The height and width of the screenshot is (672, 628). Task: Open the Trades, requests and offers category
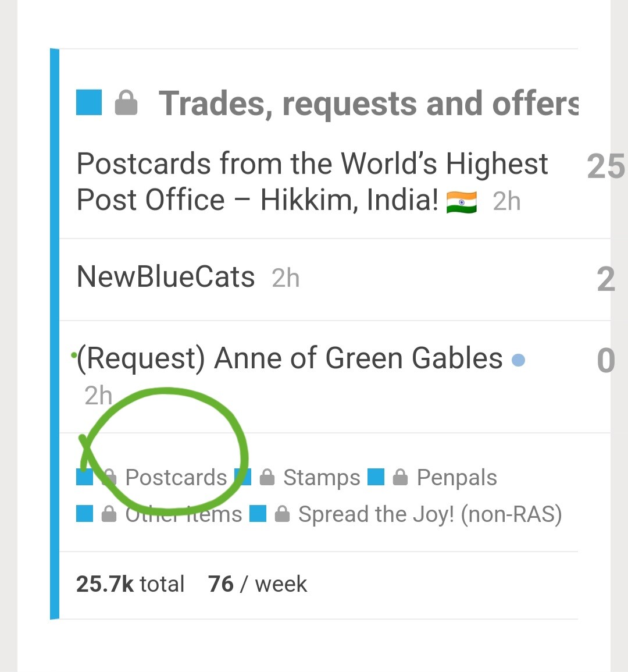point(368,104)
